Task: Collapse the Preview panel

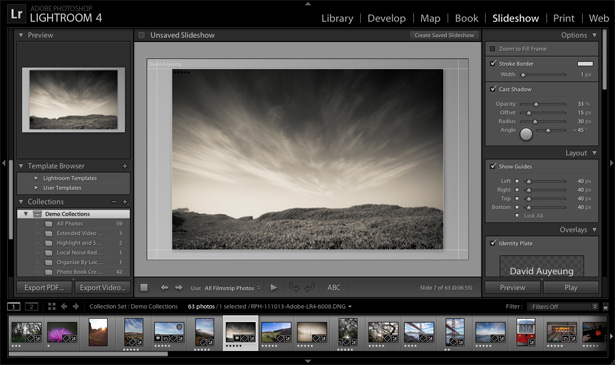Action: (21, 35)
